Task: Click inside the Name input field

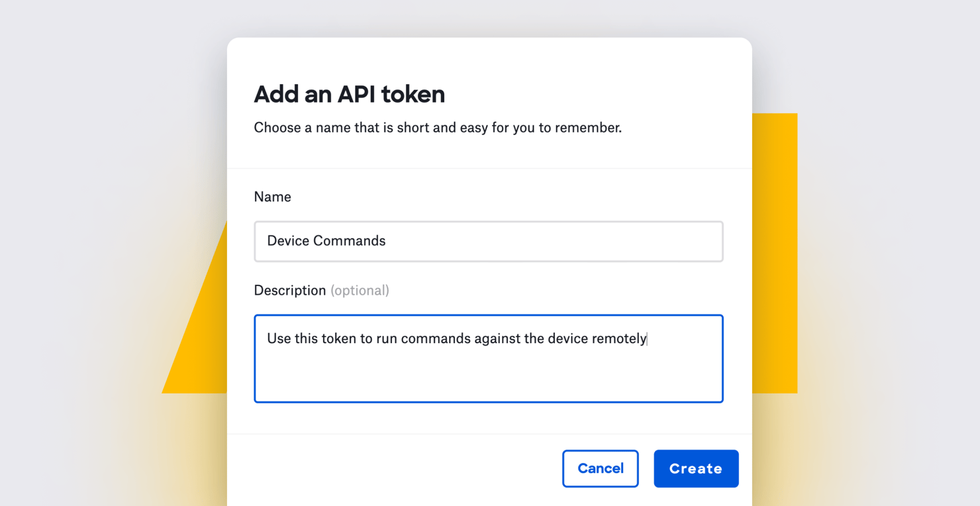Action: pyautogui.click(x=488, y=241)
